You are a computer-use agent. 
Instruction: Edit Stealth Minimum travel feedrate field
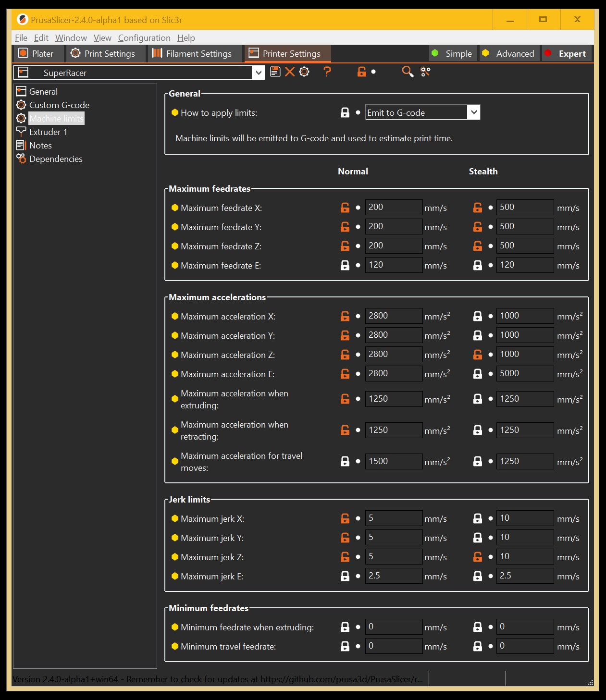pyautogui.click(x=525, y=646)
